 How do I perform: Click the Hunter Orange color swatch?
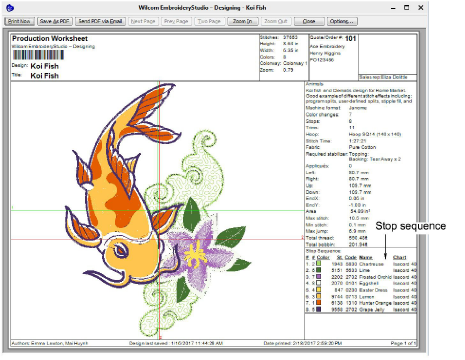pos(319,303)
